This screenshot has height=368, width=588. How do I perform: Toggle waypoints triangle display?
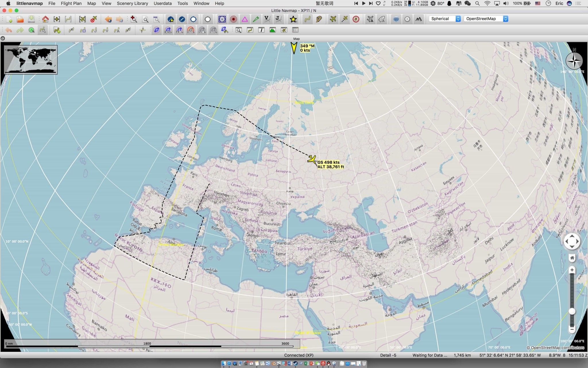[x=245, y=19]
